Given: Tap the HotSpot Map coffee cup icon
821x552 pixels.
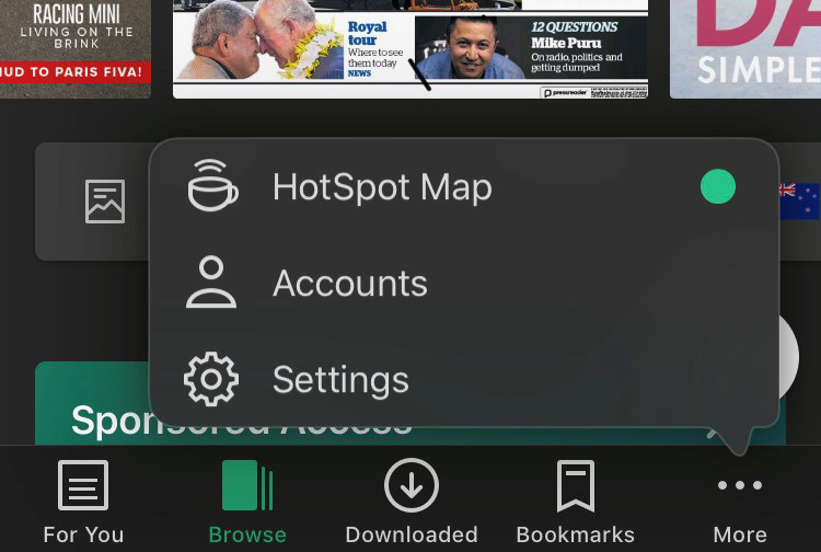Looking at the screenshot, I should coord(212,186).
